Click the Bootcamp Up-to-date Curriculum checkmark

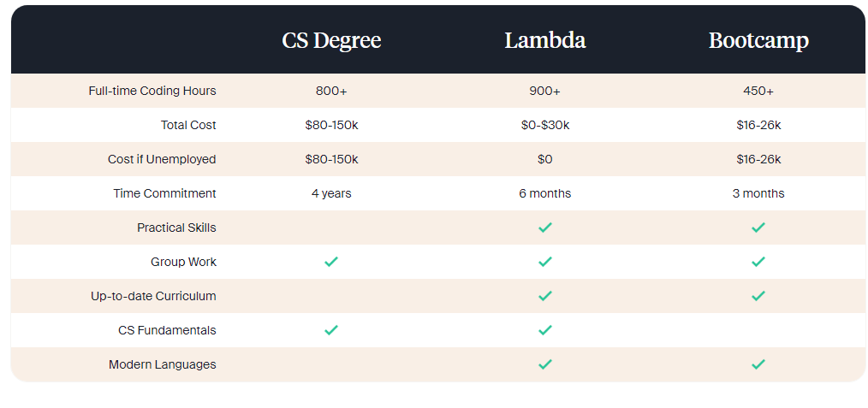[758, 296]
